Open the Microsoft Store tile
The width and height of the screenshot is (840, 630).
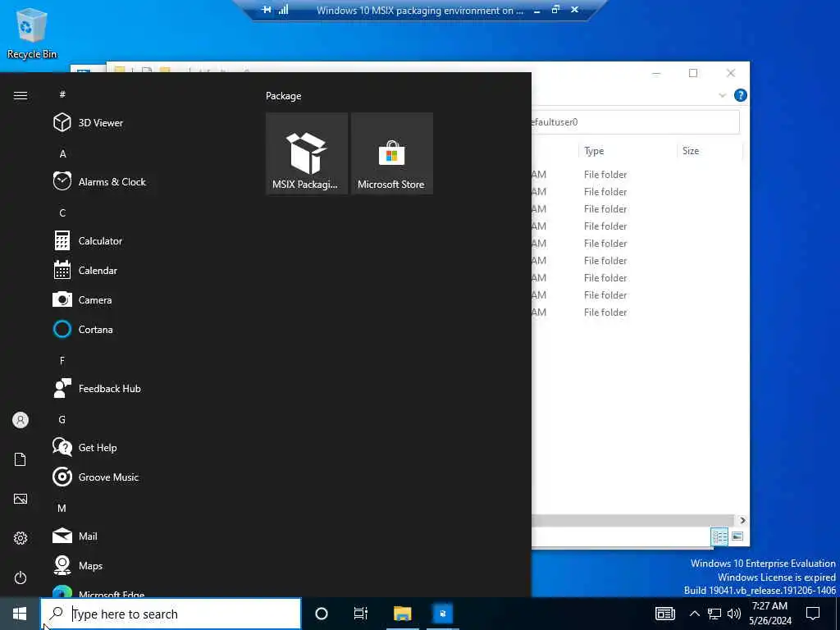pos(391,153)
